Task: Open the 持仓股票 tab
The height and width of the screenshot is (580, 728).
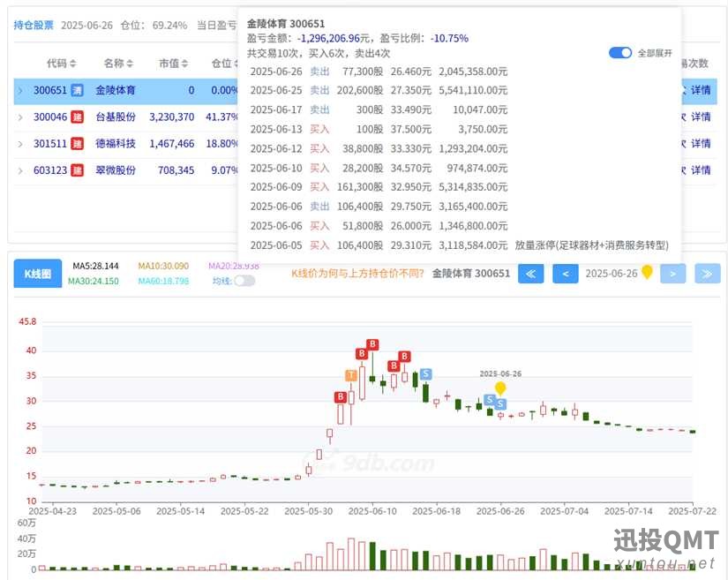Action: point(34,25)
